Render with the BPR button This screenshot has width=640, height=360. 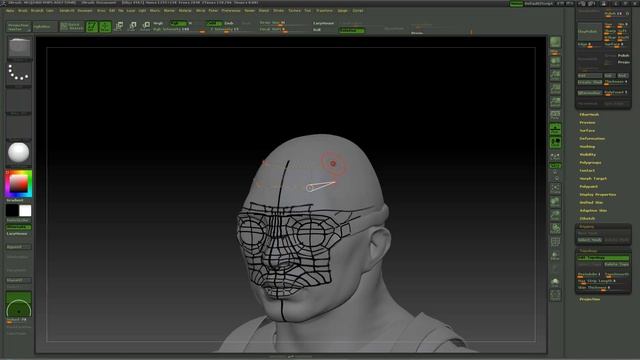point(555,43)
